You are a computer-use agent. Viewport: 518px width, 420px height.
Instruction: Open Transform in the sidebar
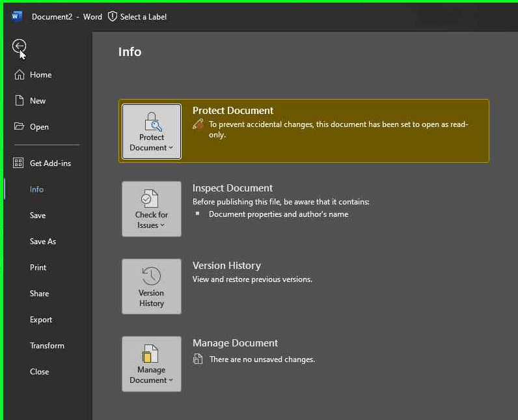[x=47, y=346]
